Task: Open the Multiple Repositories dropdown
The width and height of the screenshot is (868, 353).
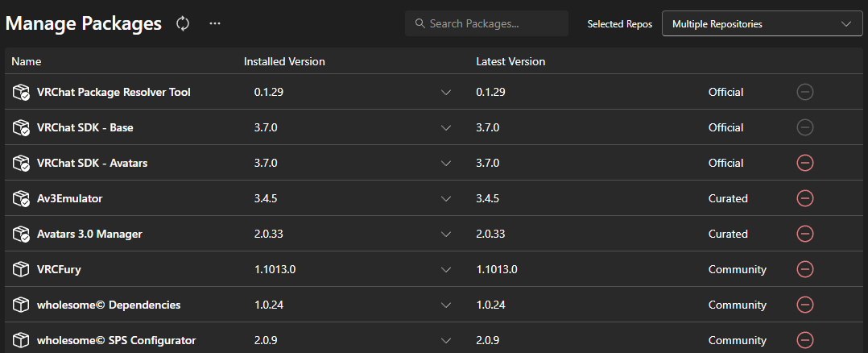Action: point(763,24)
